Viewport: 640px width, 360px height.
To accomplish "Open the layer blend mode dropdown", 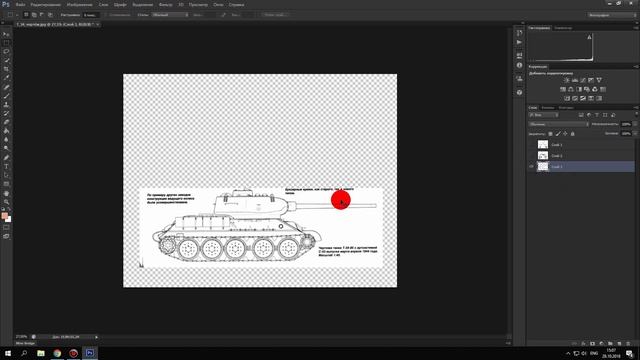I will point(558,124).
